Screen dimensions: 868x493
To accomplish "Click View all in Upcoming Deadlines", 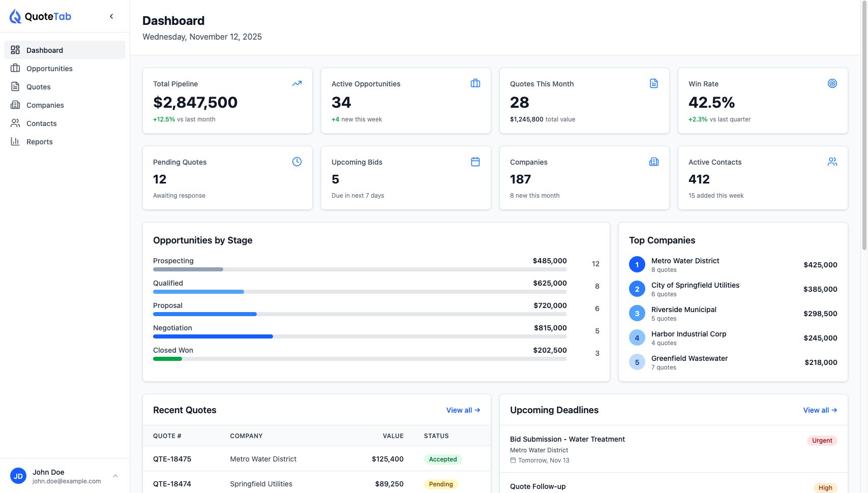I will pos(820,410).
